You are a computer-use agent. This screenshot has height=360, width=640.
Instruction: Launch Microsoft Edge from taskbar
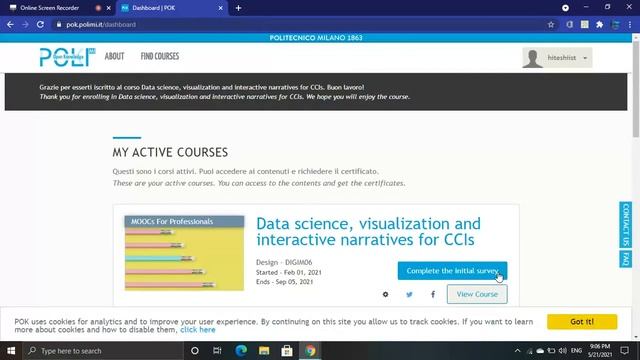click(241, 351)
